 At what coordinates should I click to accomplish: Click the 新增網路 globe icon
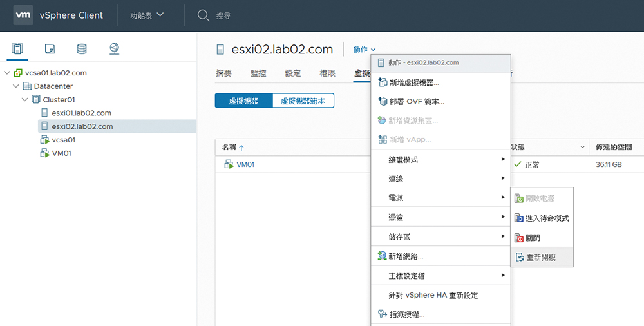[382, 256]
